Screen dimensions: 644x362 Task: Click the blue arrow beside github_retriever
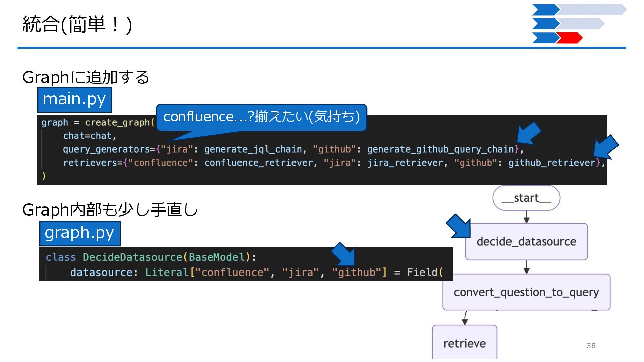click(x=606, y=147)
